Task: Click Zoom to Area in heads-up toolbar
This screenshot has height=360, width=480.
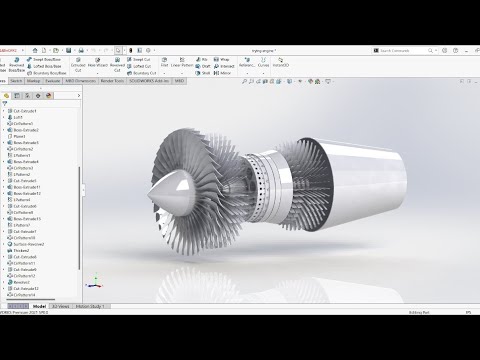Action: [251, 81]
